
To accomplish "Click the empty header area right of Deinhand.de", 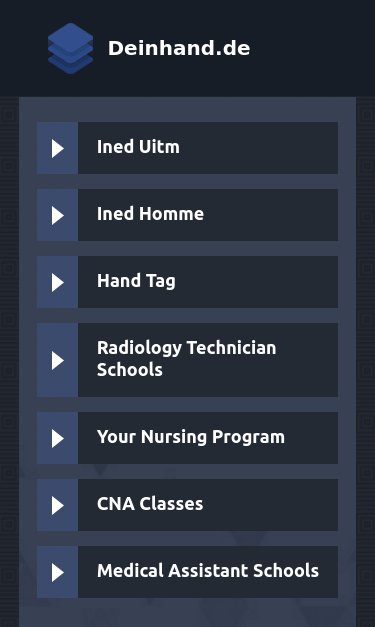I will [x=312, y=48].
